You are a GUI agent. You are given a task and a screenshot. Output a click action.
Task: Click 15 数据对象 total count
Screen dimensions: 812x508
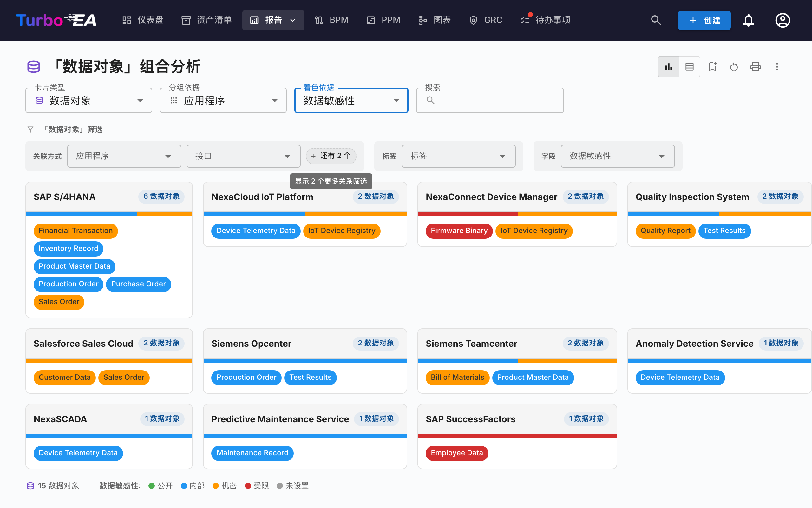(53, 486)
